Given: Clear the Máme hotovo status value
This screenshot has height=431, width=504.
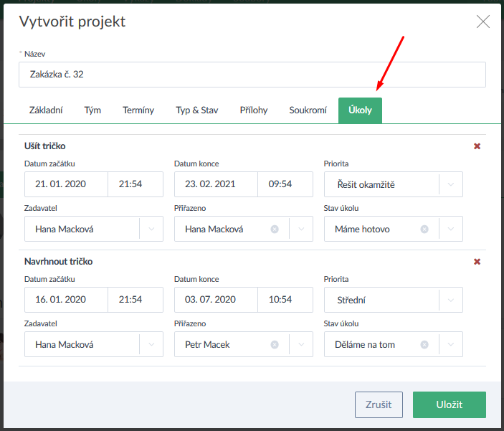Looking at the screenshot, I should (424, 229).
